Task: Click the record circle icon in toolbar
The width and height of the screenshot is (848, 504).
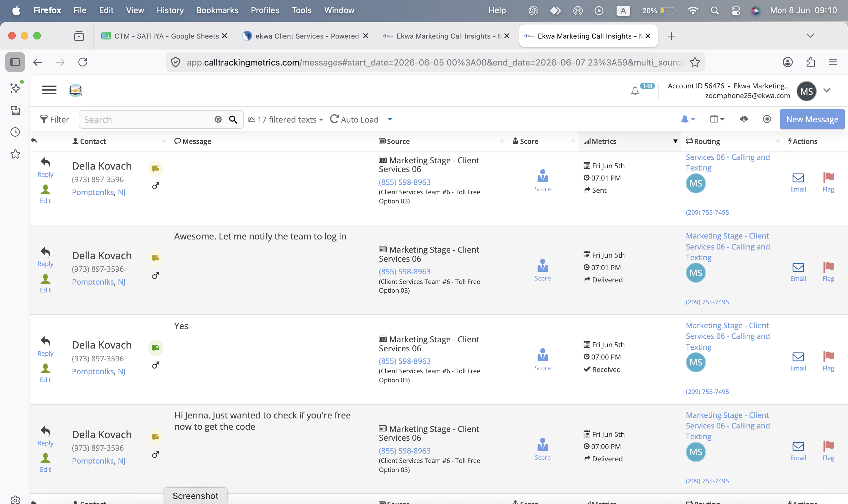Action: 767,119
